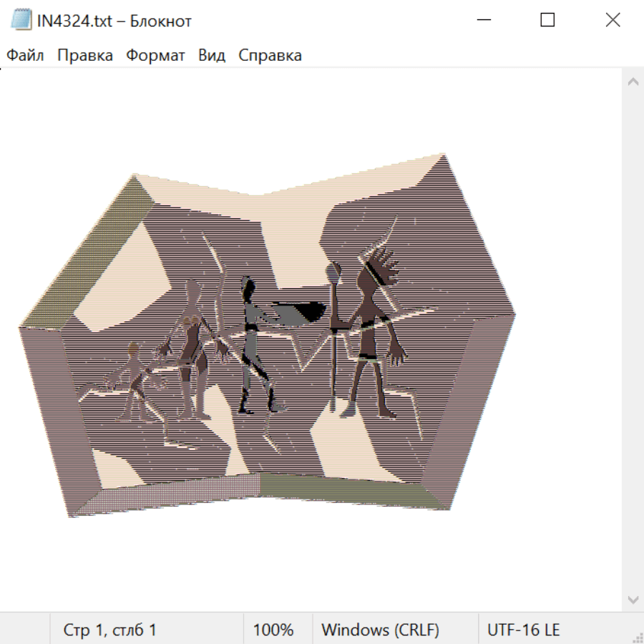Close the IN4324.txt Notepad window

click(x=613, y=21)
